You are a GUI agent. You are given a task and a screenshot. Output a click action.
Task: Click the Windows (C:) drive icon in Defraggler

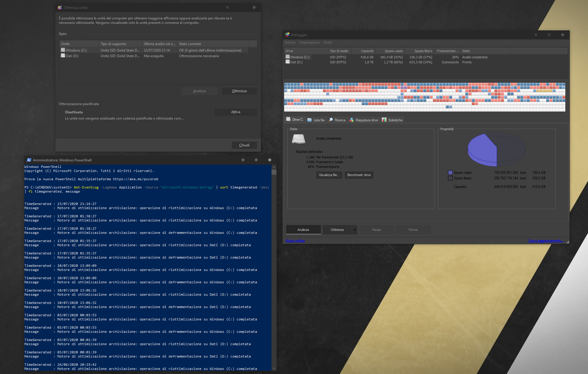pyautogui.click(x=288, y=57)
